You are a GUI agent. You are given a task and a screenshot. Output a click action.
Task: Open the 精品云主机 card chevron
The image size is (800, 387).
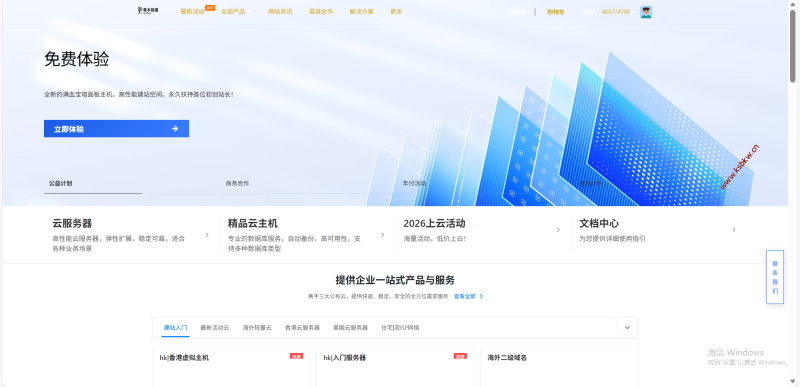383,235
